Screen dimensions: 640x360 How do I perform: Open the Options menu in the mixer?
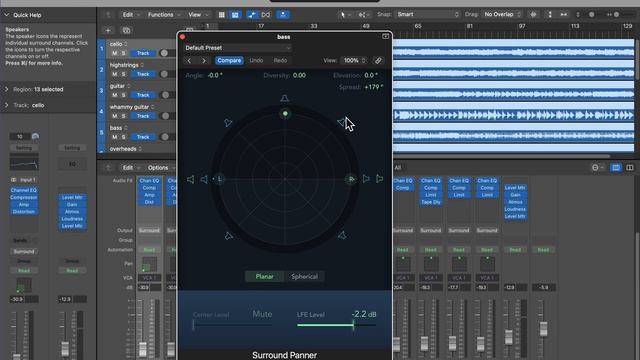tap(160, 168)
